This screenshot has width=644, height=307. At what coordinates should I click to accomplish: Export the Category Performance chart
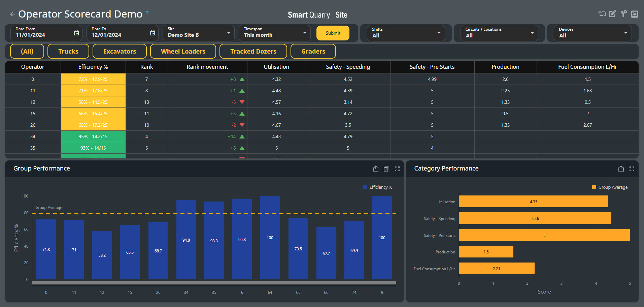point(621,169)
